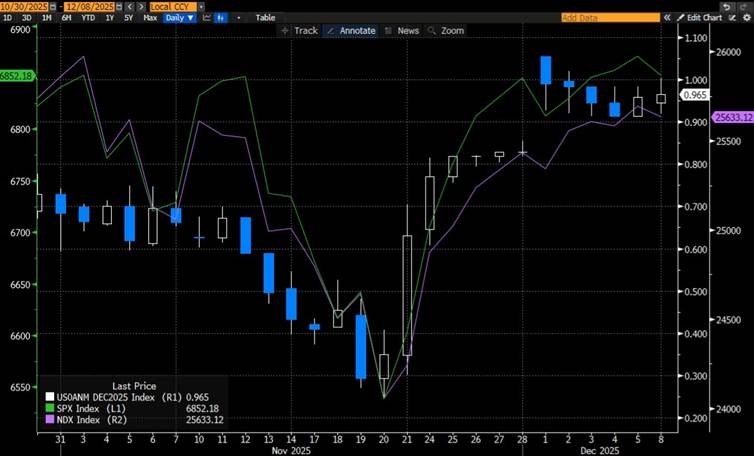Click the Edit Chart button
This screenshot has width=754, height=456.
pyautogui.click(x=700, y=18)
